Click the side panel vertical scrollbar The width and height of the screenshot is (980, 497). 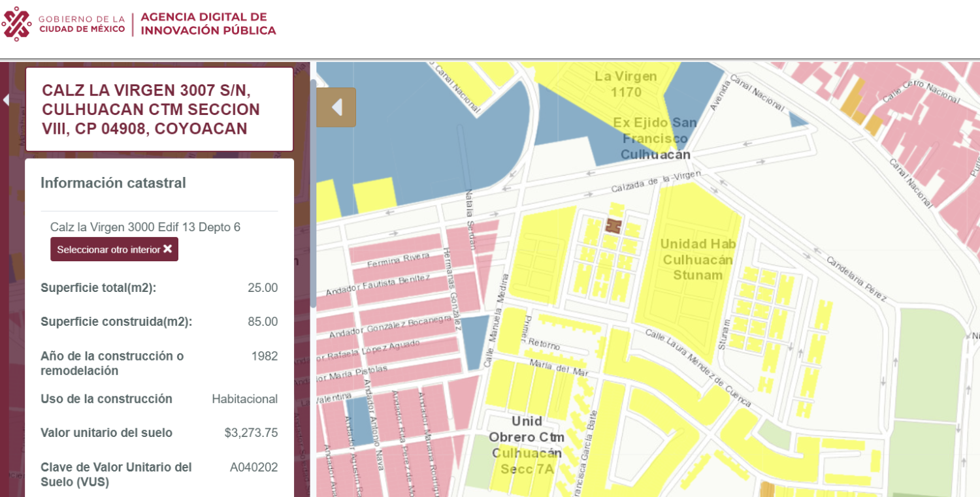tap(314, 196)
